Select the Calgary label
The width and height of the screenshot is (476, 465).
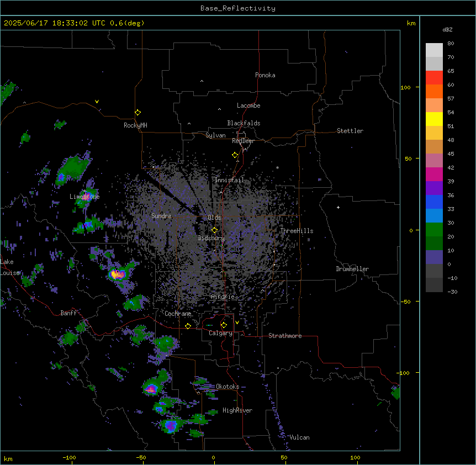pos(221,333)
